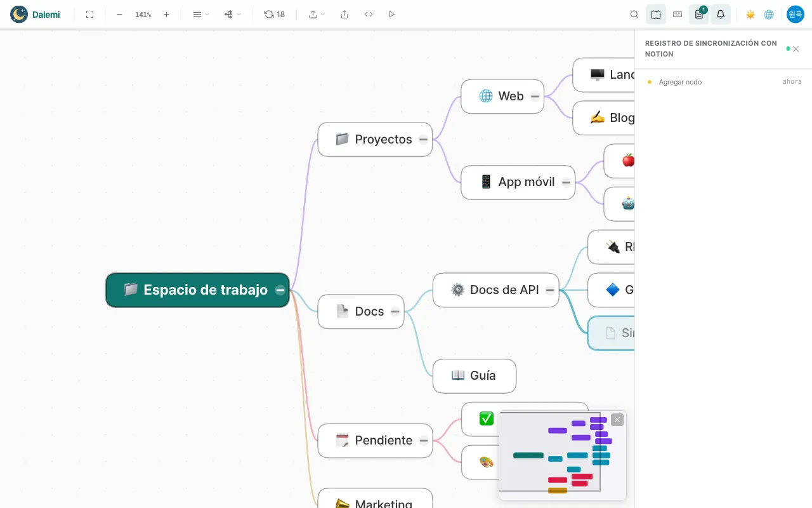Zoom out with the minus button
This screenshot has height=508, width=812.
pyautogui.click(x=119, y=14)
